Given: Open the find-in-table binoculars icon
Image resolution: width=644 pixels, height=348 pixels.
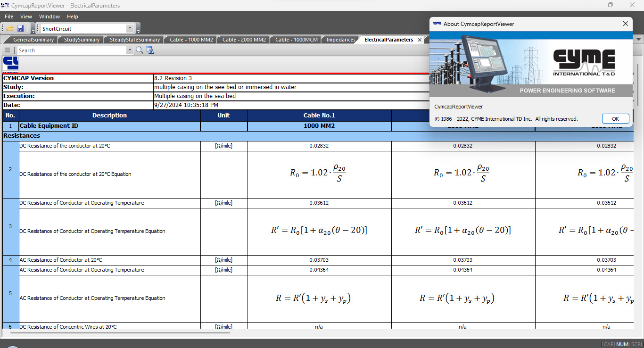Looking at the screenshot, I should [x=150, y=50].
